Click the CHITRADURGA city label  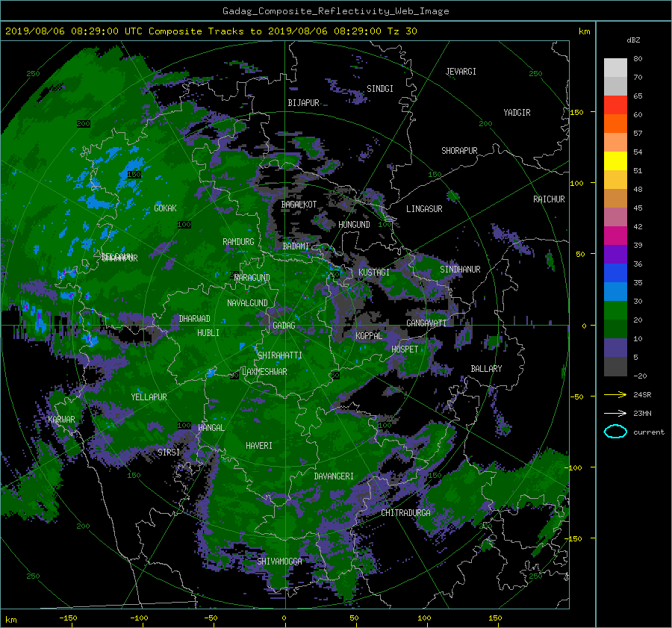405,513
